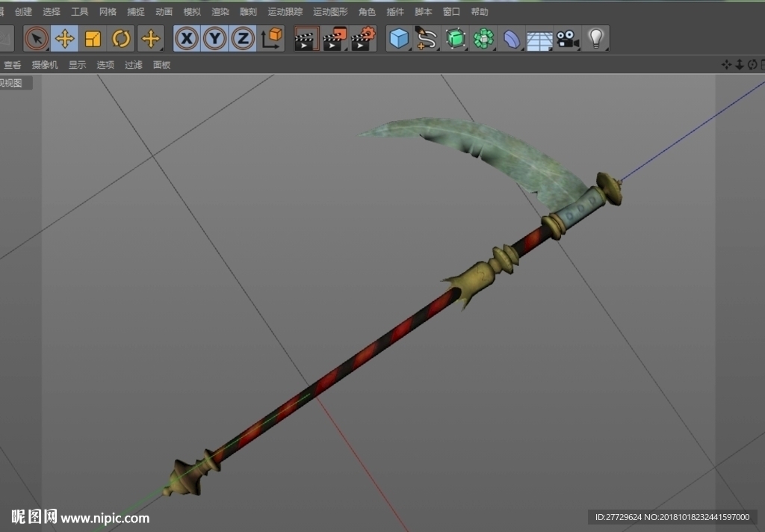The width and height of the screenshot is (765, 532).
Task: Activate the Rotate tool
Action: click(121, 39)
